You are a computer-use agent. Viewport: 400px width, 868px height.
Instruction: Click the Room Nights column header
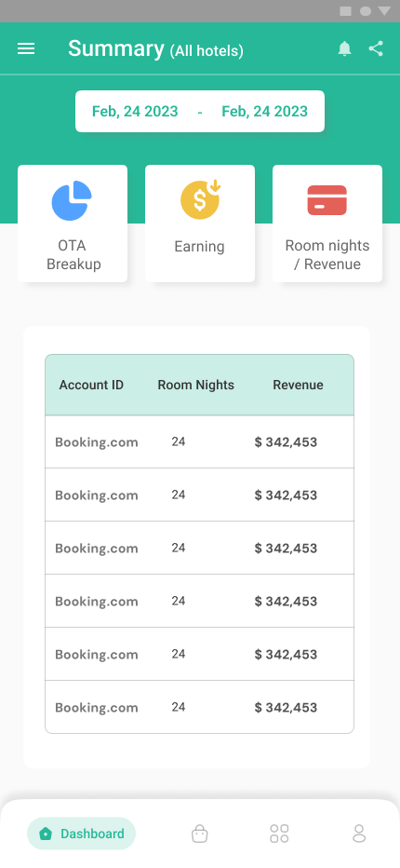tap(196, 385)
